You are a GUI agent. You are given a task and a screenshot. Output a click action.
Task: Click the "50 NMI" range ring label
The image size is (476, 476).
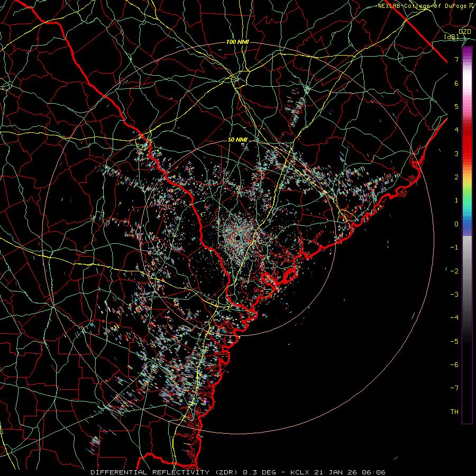[x=237, y=140]
